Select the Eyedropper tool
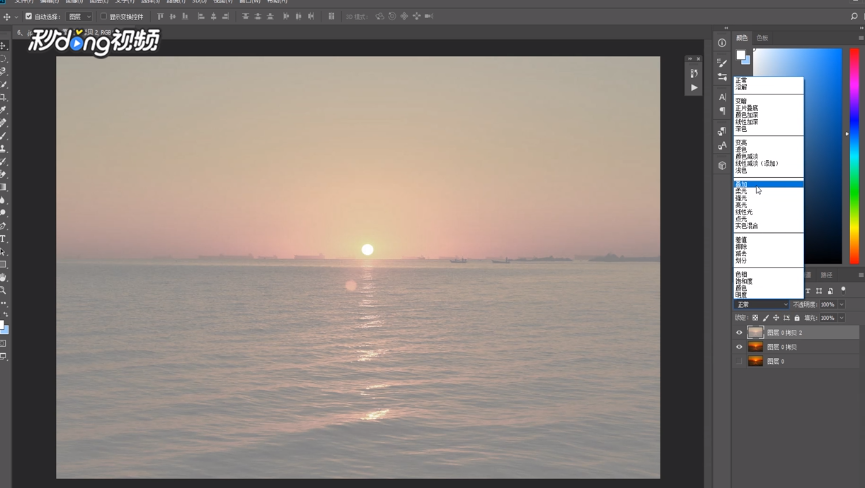The image size is (865, 488). (x=3, y=110)
